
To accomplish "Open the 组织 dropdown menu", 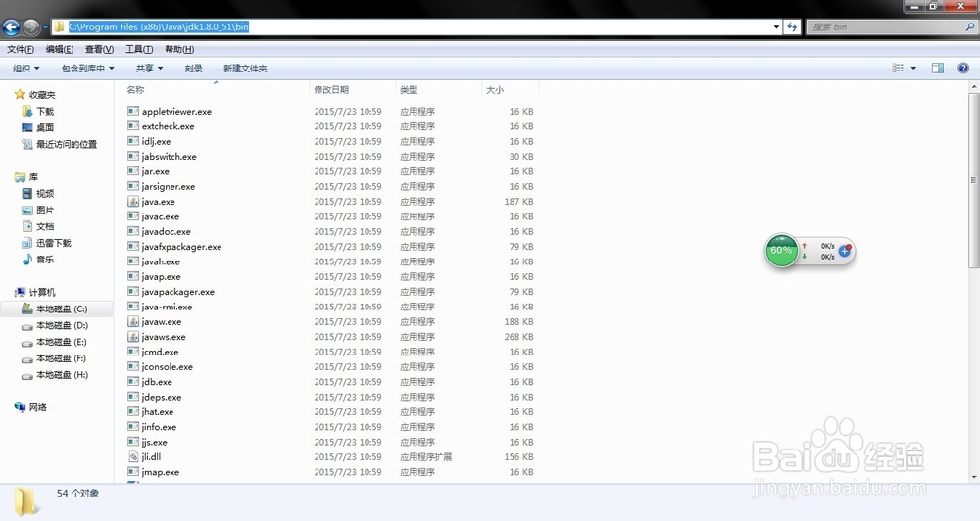I will click(x=25, y=69).
